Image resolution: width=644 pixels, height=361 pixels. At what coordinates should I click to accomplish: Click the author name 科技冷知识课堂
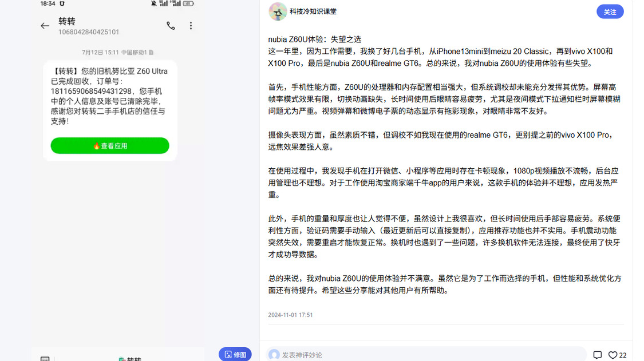(313, 11)
